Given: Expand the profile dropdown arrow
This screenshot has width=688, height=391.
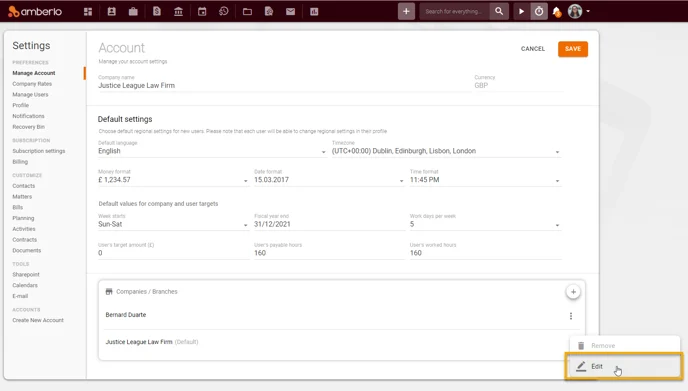Looking at the screenshot, I should click(588, 11).
